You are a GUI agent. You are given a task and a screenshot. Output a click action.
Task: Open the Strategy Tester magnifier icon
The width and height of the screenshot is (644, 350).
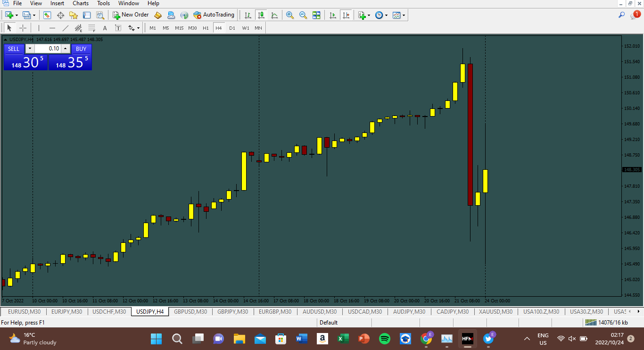click(100, 15)
